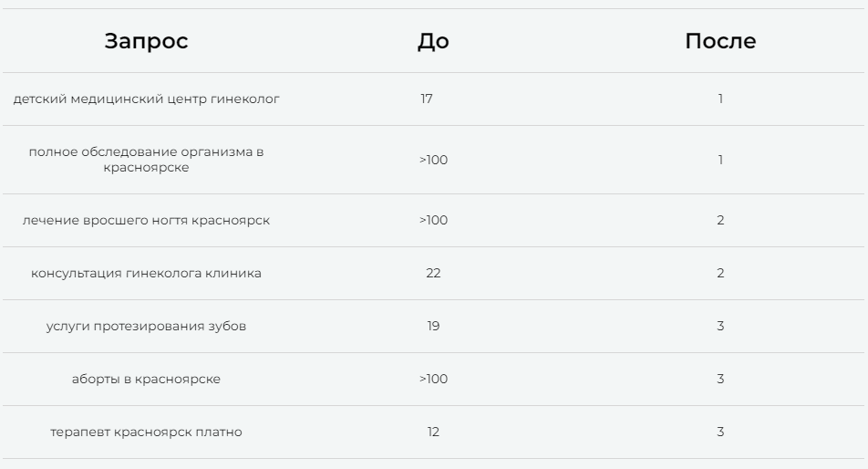This screenshot has width=868, height=469.
Task: Click the "До" value 22
Action: (x=433, y=273)
